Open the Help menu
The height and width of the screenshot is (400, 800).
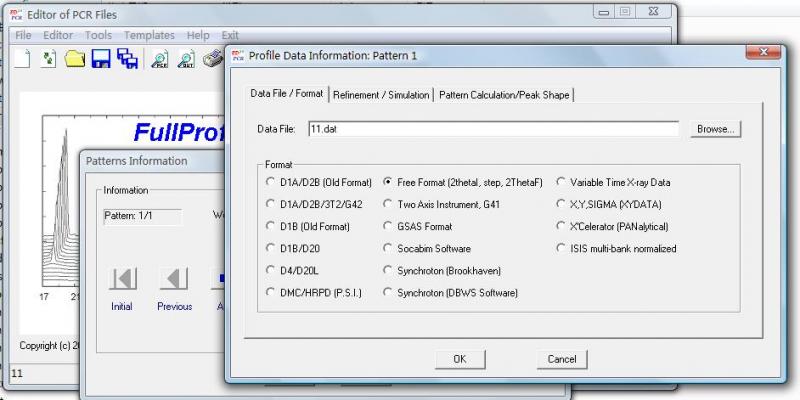pos(198,35)
